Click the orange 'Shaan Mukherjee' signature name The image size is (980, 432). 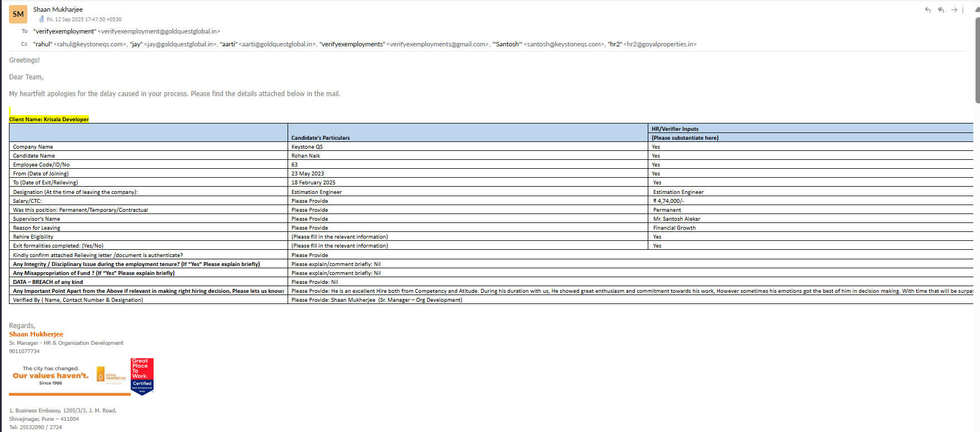(36, 334)
